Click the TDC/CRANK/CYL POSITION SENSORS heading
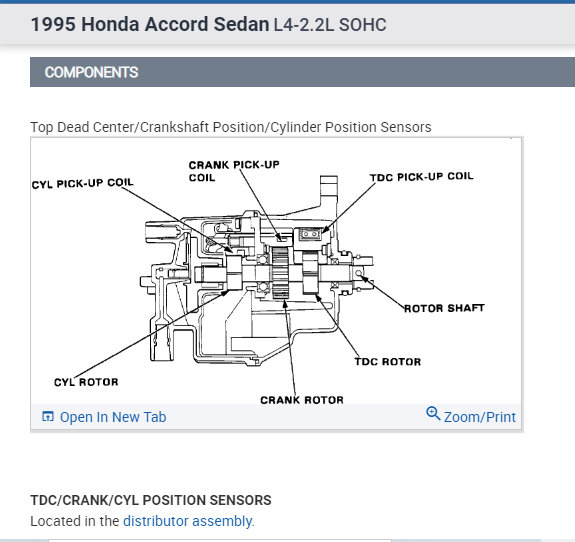Image resolution: width=575 pixels, height=542 pixels. pyautogui.click(x=151, y=500)
